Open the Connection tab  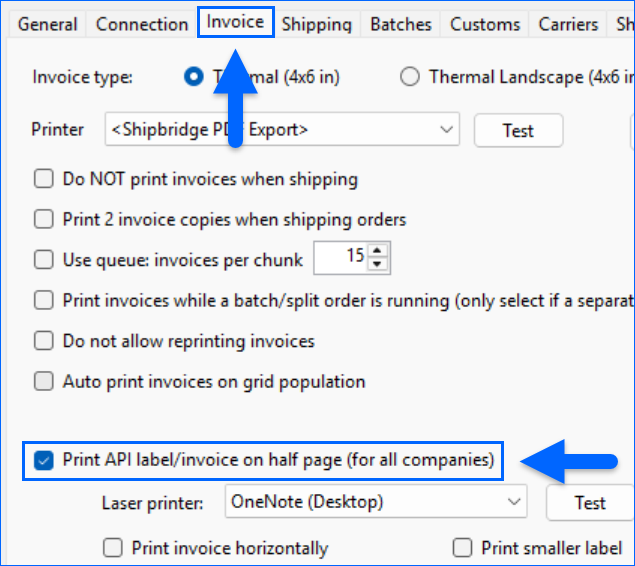tap(140, 24)
